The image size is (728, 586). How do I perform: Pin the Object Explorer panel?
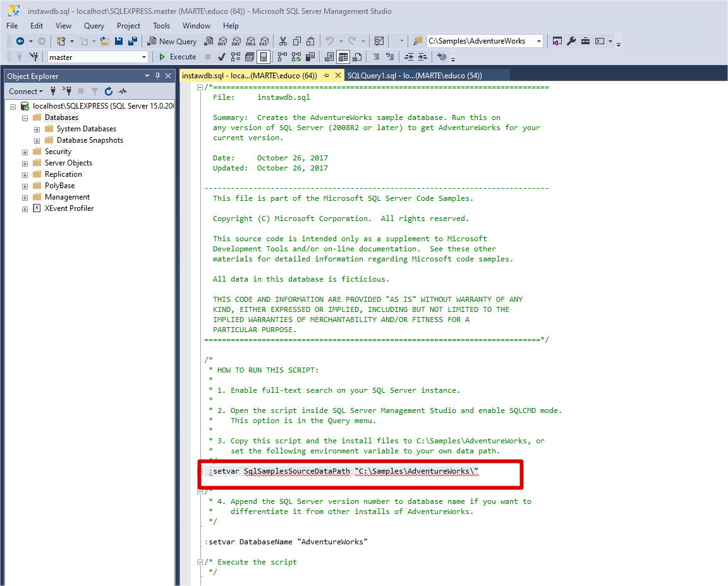158,76
